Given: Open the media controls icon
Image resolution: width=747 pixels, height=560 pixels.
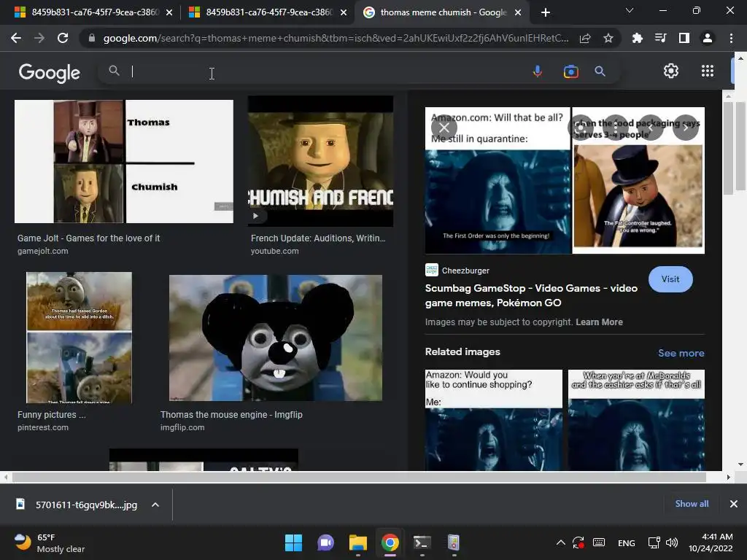Looking at the screenshot, I should tap(660, 38).
